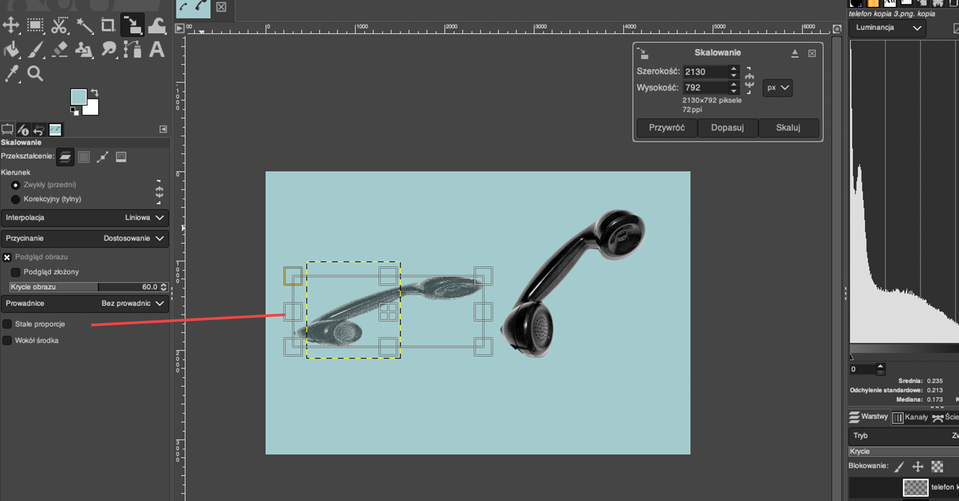
Task: Select the Bucket Fill tool
Action: click(12, 49)
